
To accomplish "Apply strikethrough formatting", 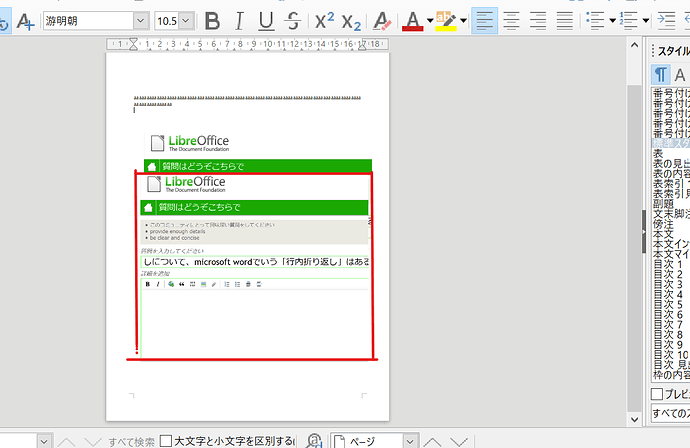I will click(293, 21).
